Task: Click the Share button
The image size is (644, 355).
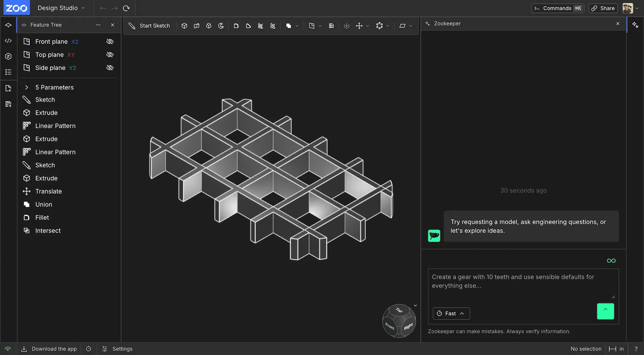Action: click(x=603, y=8)
